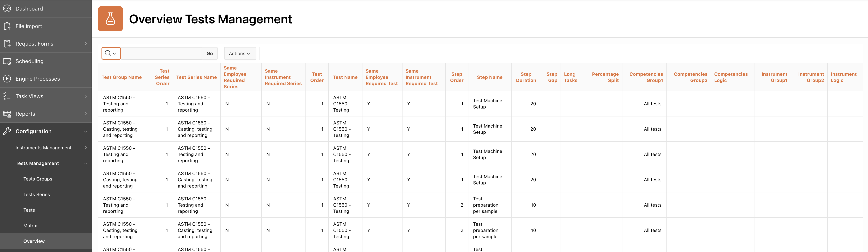This screenshot has height=252, width=868.
Task: Click the Engine Processes play icon
Action: click(x=7, y=79)
